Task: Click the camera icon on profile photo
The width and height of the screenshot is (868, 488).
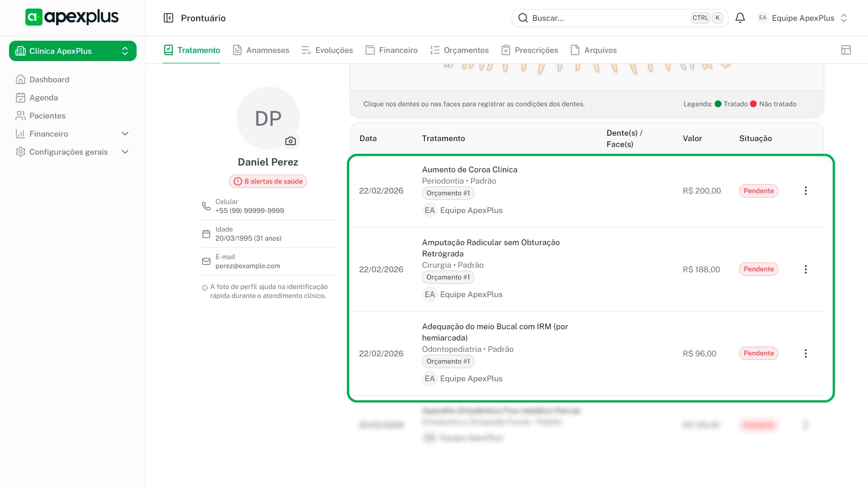Action: pyautogui.click(x=290, y=141)
